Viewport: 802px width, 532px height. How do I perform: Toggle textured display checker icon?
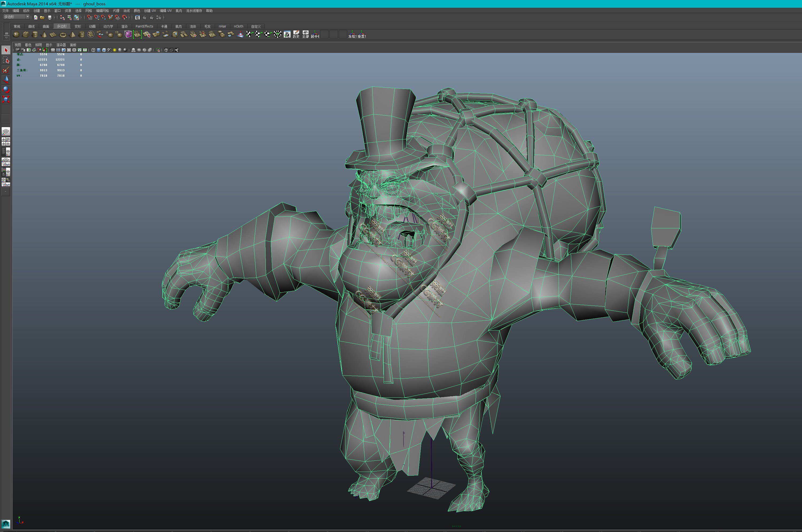pos(109,50)
